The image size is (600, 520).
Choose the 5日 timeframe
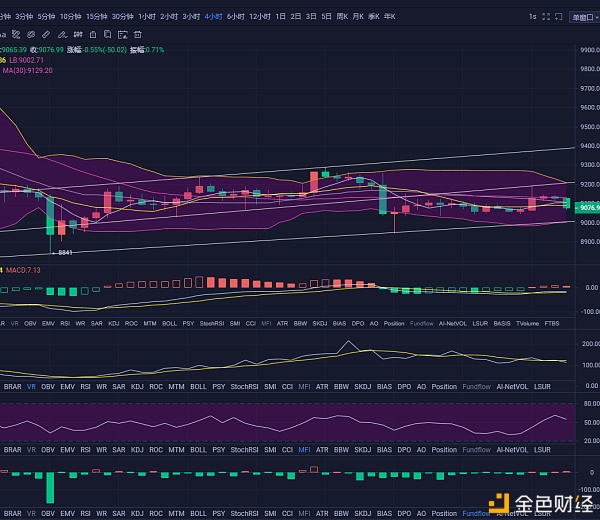coord(326,17)
